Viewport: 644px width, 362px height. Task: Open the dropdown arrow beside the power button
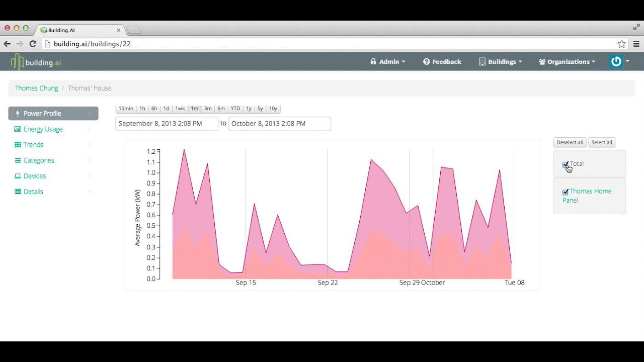(627, 61)
